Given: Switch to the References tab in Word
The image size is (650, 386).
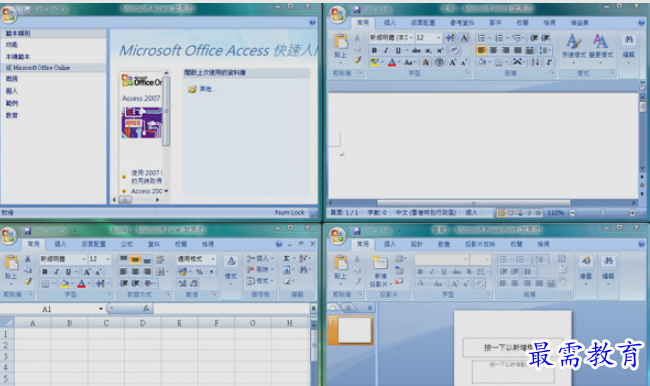Looking at the screenshot, I should point(462,23).
